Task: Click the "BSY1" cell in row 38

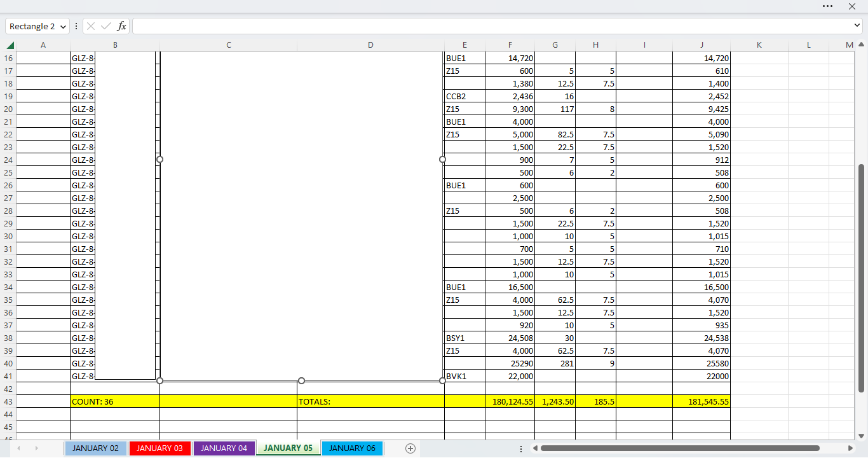Action: click(465, 338)
